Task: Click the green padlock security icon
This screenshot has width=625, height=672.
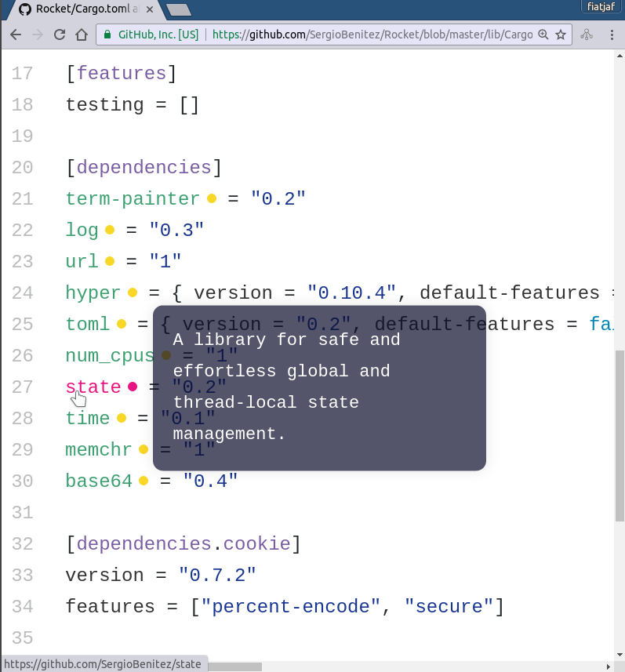Action: point(107,35)
